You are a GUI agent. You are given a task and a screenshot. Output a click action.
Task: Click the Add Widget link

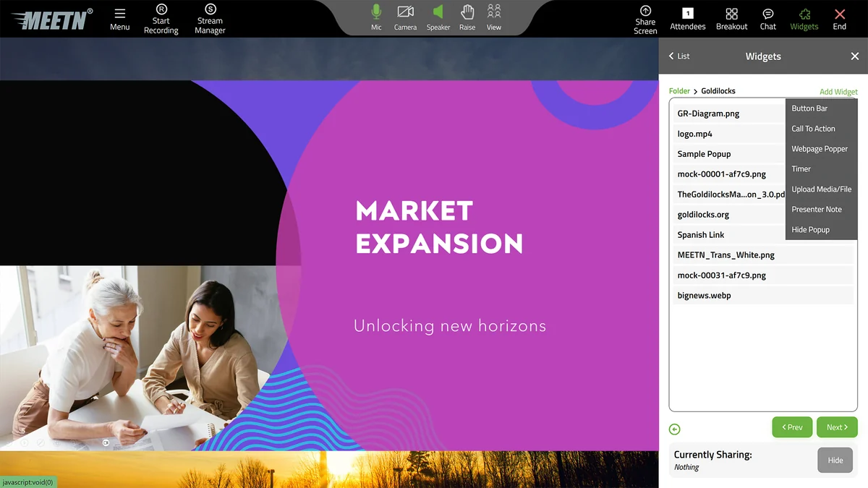pos(838,91)
